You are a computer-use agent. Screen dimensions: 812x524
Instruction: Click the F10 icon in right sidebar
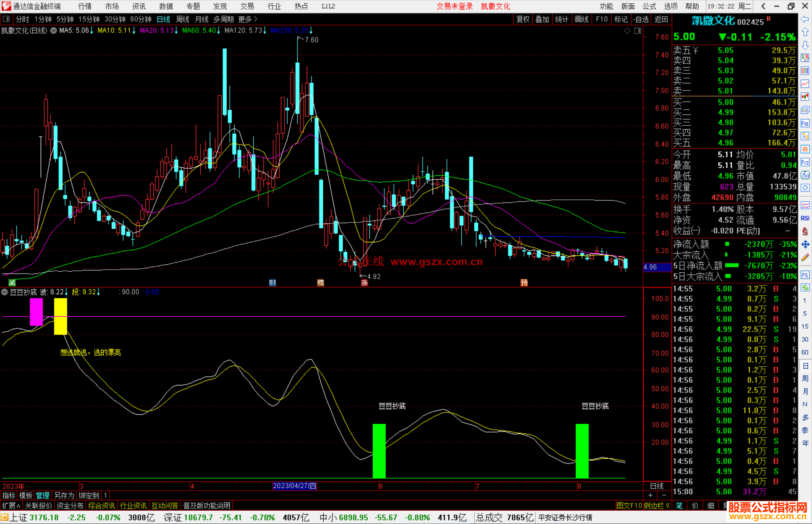pos(805,123)
